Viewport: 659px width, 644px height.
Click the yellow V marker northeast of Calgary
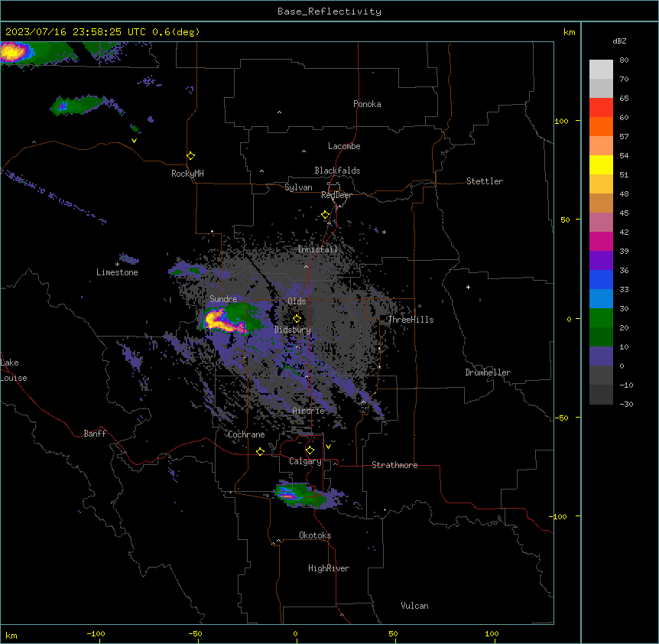328,447
